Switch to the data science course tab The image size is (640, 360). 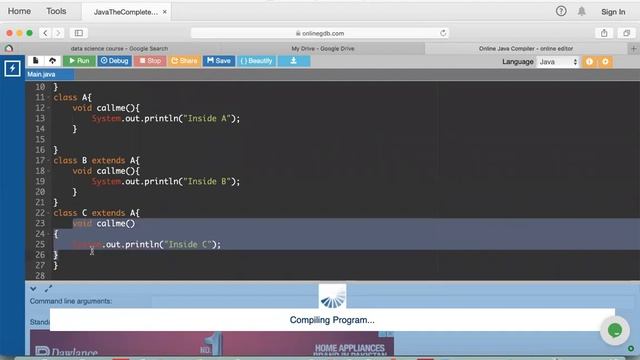pyautogui.click(x=119, y=49)
